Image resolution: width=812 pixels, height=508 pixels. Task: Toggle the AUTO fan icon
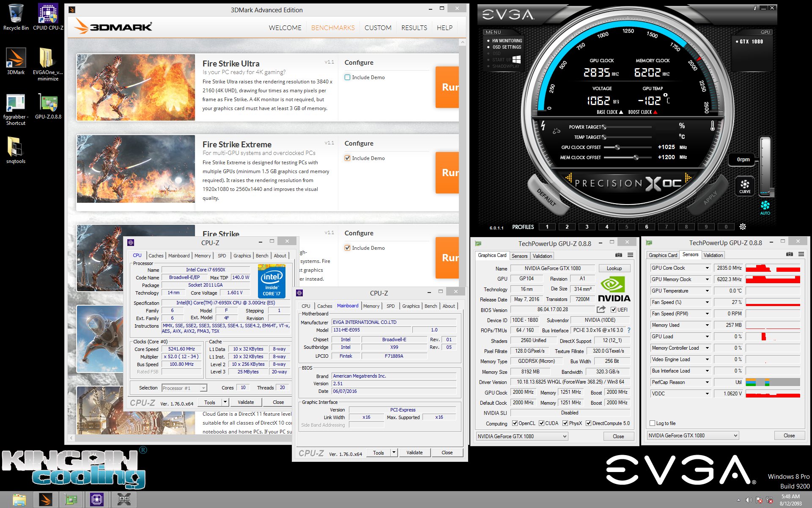pyautogui.click(x=765, y=207)
